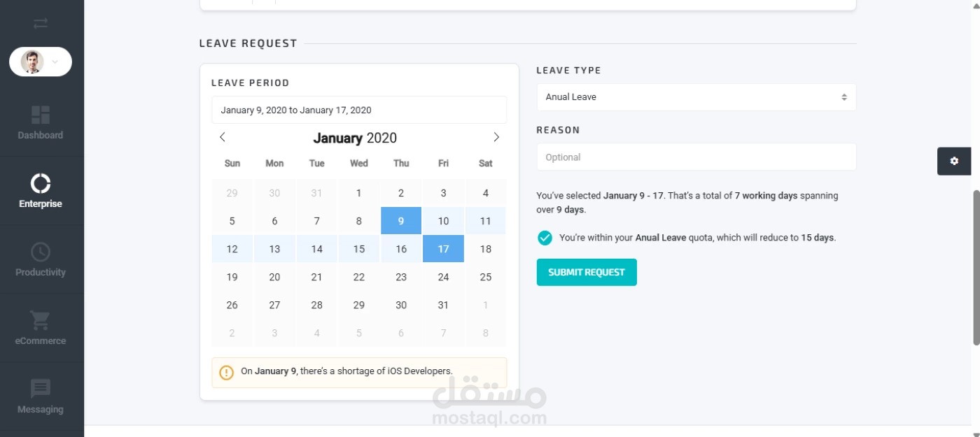Image resolution: width=980 pixels, height=437 pixels.
Task: Open the eCommerce cart icon
Action: click(x=41, y=321)
